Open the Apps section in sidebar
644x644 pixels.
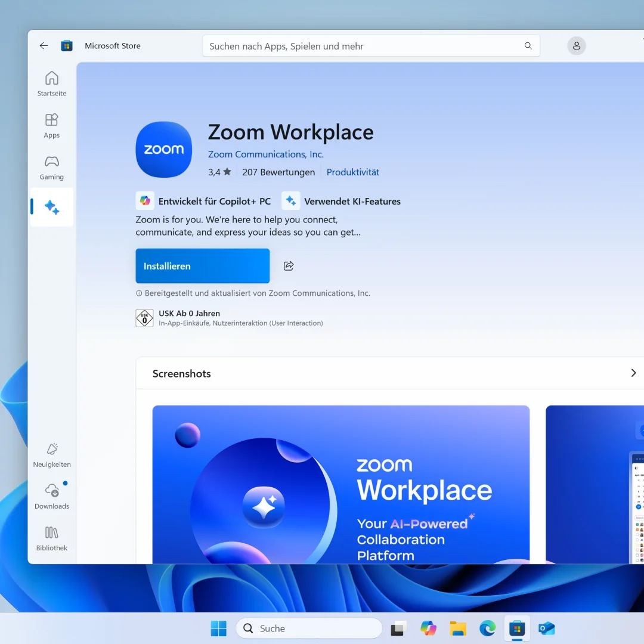52,125
